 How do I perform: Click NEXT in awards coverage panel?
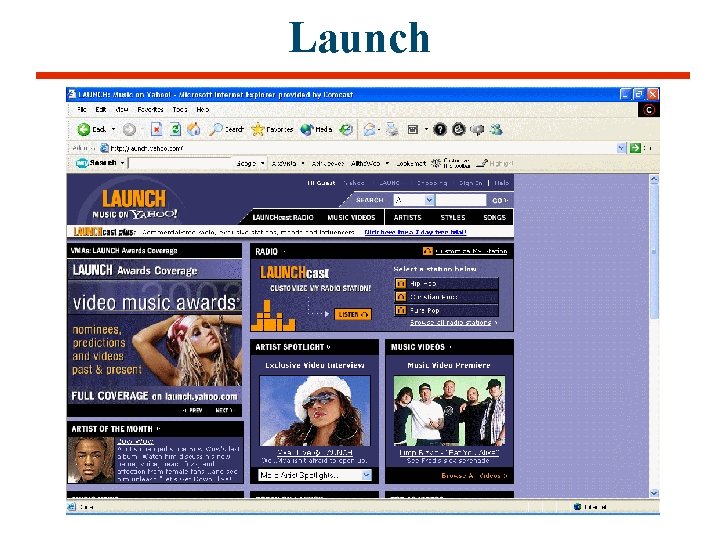click(224, 410)
